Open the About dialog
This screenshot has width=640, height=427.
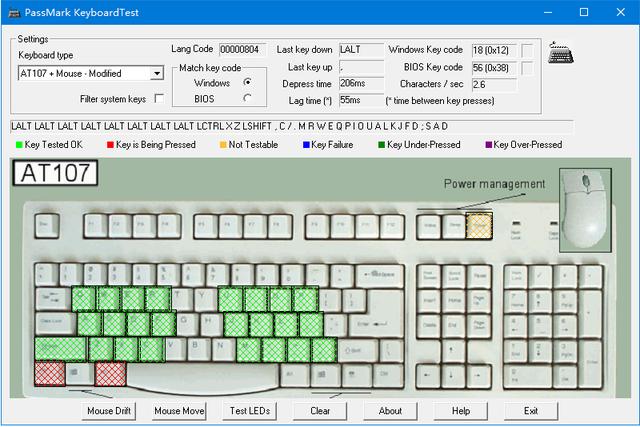click(390, 411)
